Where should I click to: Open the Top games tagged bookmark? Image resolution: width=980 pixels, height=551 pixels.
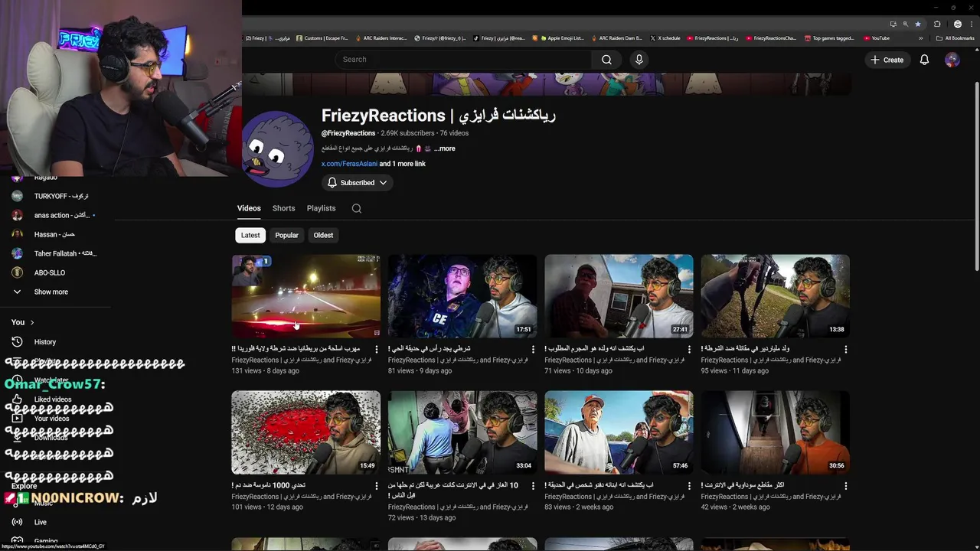[828, 38]
